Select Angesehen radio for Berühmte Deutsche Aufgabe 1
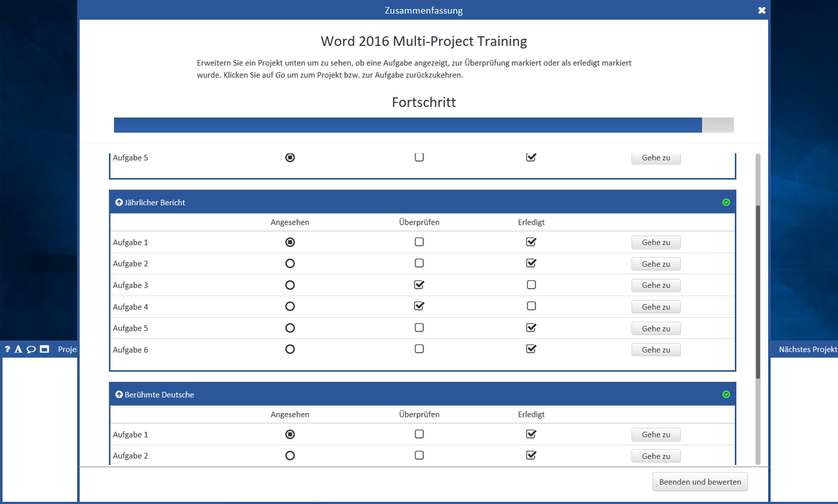838x504 pixels. pos(290,434)
